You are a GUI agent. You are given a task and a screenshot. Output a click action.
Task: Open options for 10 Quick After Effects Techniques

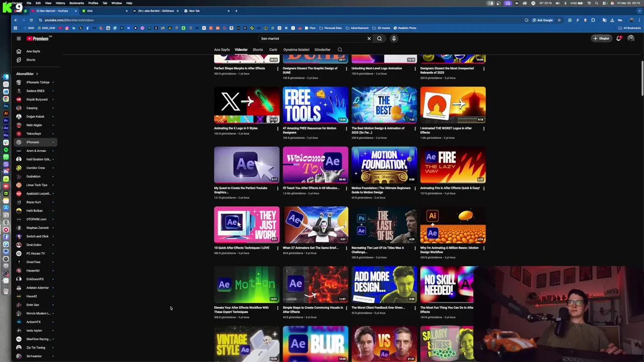278,248
